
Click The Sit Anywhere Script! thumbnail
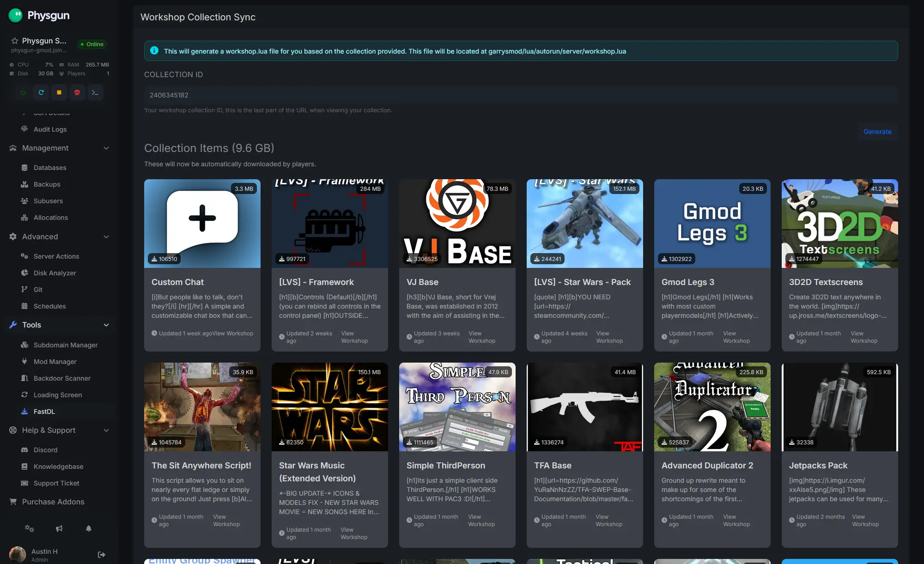tap(202, 407)
